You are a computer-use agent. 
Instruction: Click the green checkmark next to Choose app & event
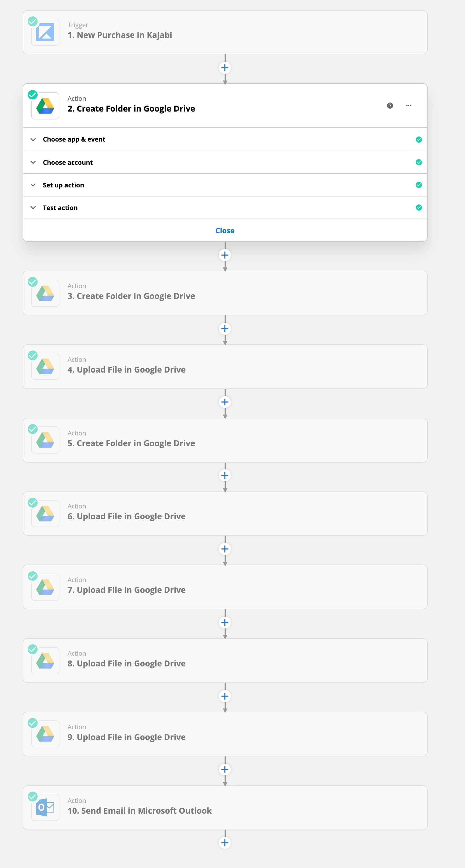click(419, 139)
